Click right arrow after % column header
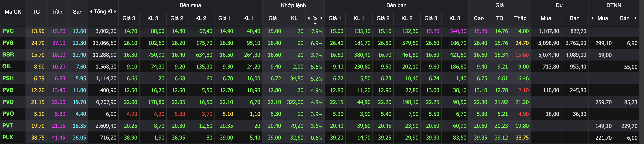 pyautogui.click(x=321, y=18)
